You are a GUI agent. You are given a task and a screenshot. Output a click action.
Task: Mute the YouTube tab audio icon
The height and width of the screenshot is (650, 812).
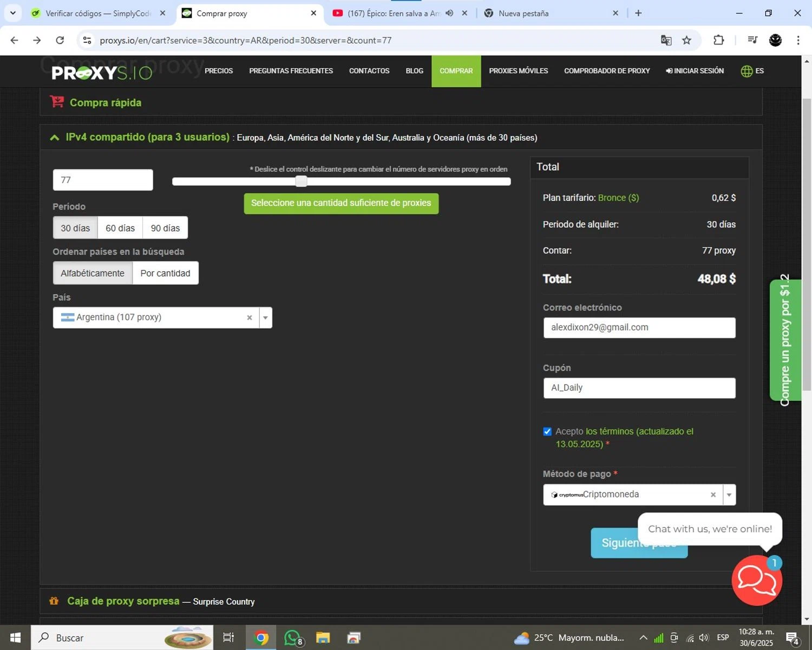(x=449, y=13)
